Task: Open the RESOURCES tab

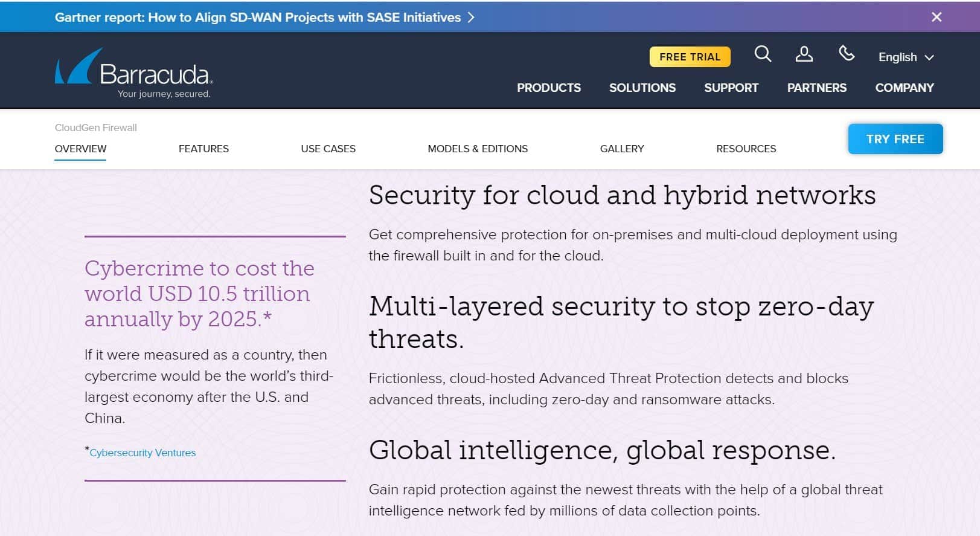Action: click(746, 149)
